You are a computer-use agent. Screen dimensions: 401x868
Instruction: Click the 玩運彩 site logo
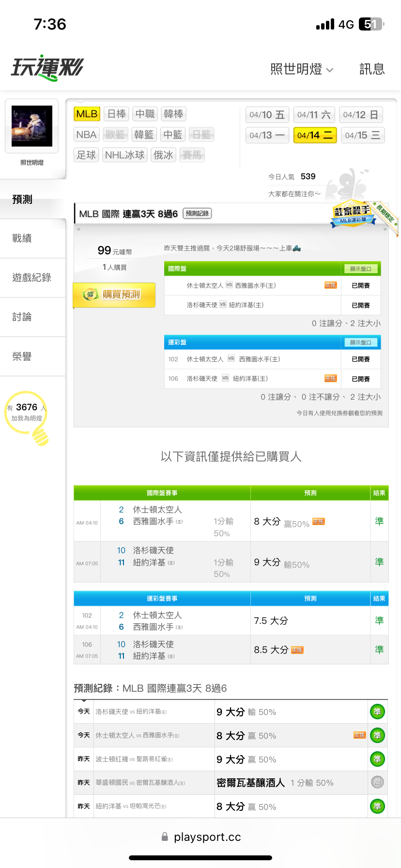47,68
